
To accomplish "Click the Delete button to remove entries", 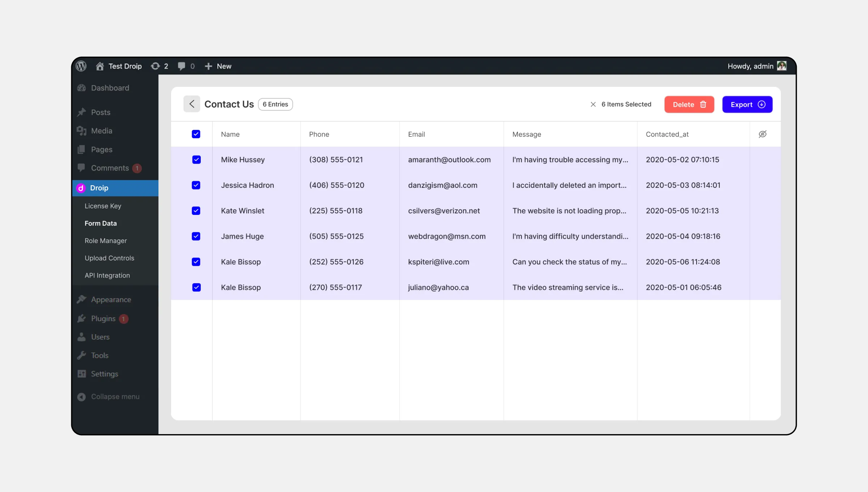I will tap(689, 104).
